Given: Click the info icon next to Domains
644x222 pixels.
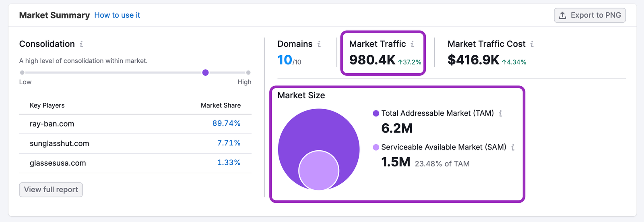Looking at the screenshot, I should coord(319,44).
